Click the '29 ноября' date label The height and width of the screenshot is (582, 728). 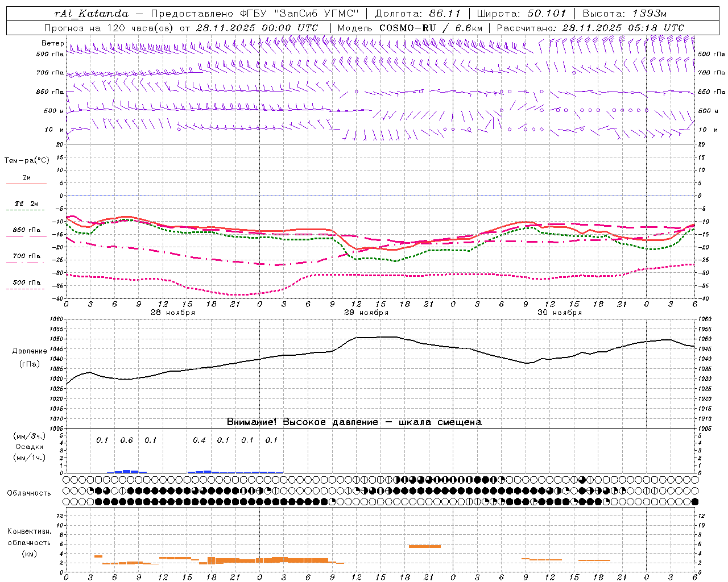point(366,313)
